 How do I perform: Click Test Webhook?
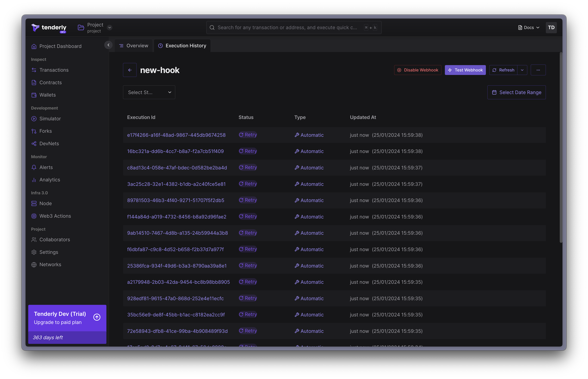pyautogui.click(x=465, y=70)
